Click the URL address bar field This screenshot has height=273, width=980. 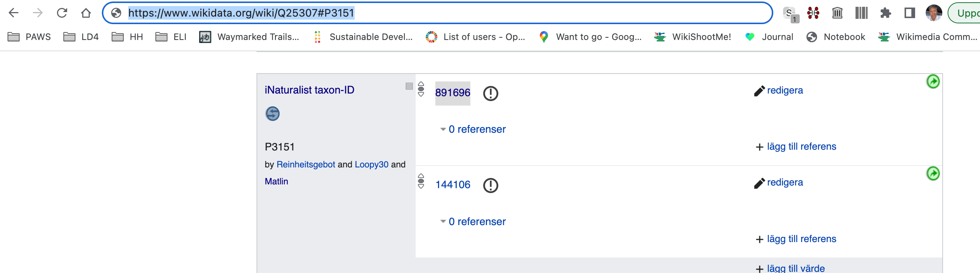438,13
